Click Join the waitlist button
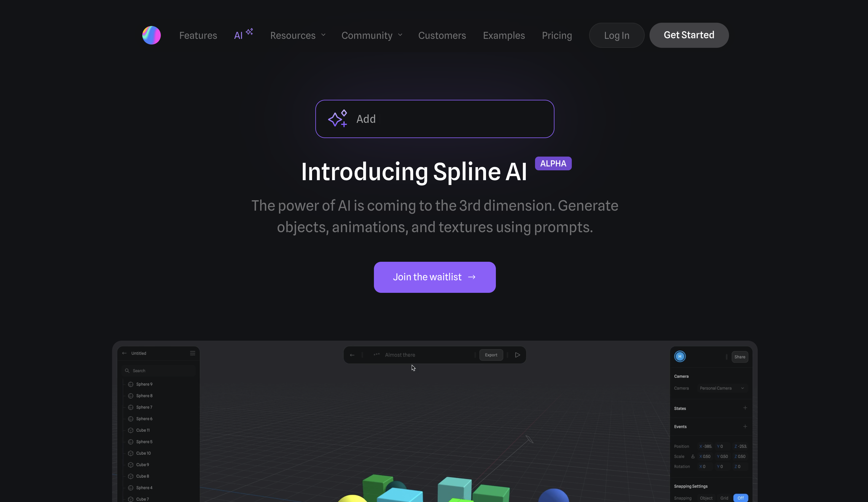Screen dimensions: 868x502 [435, 277]
